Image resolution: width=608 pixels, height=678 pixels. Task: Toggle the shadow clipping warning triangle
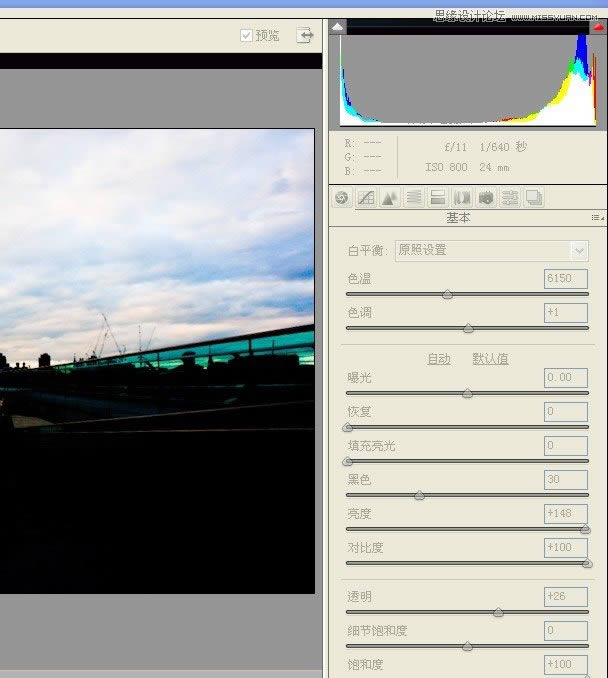coord(338,27)
